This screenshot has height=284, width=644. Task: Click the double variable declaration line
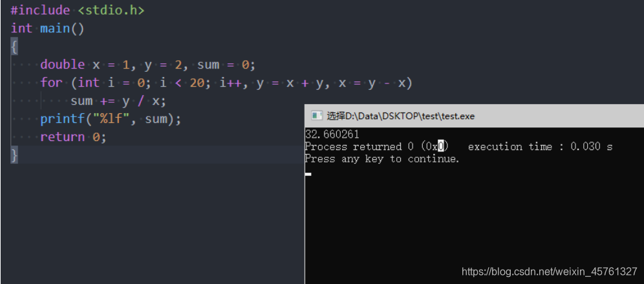pyautogui.click(x=148, y=65)
